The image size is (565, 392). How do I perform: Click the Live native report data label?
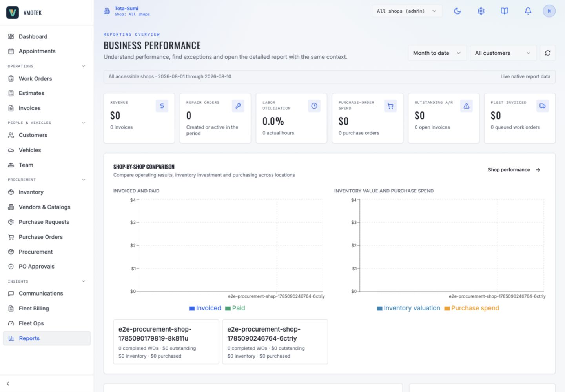pos(525,76)
